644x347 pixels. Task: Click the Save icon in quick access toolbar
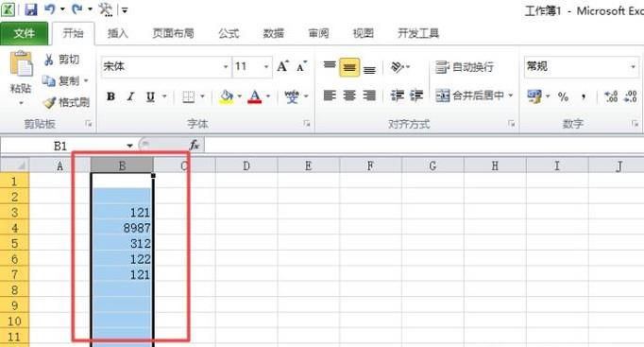click(31, 9)
